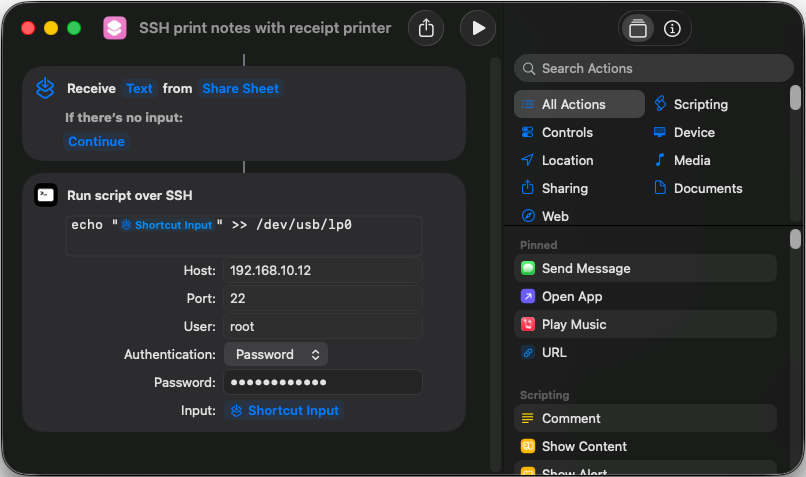This screenshot has width=806, height=477.
Task: Zoom the window with green button
Action: (74, 28)
